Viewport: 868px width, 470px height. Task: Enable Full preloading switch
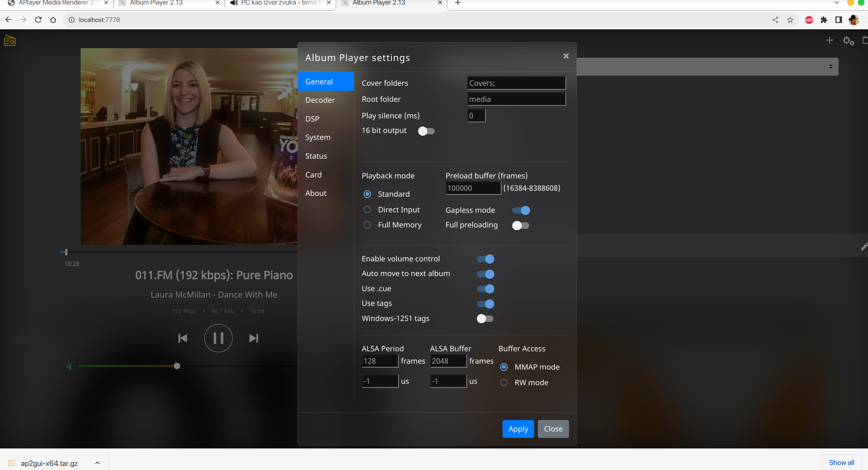[x=521, y=226]
